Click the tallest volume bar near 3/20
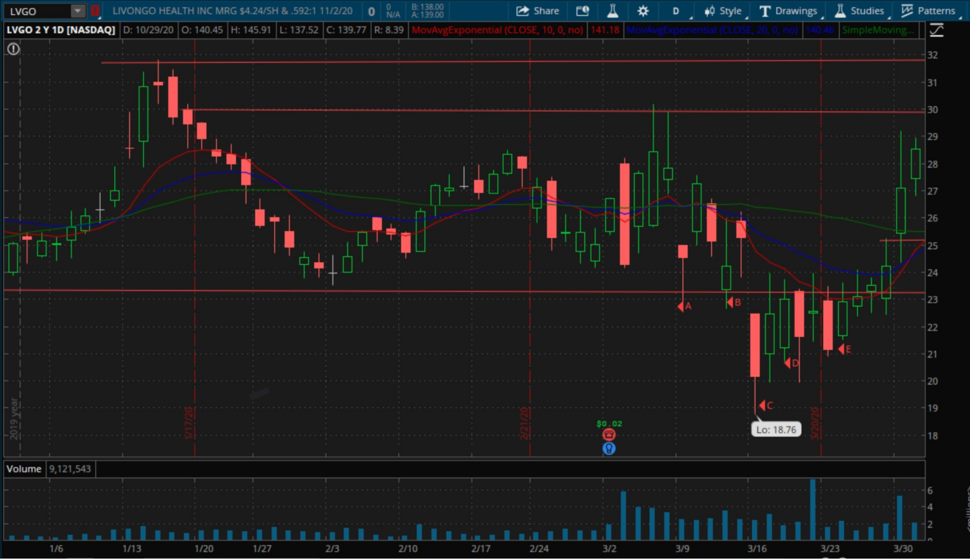 point(812,509)
